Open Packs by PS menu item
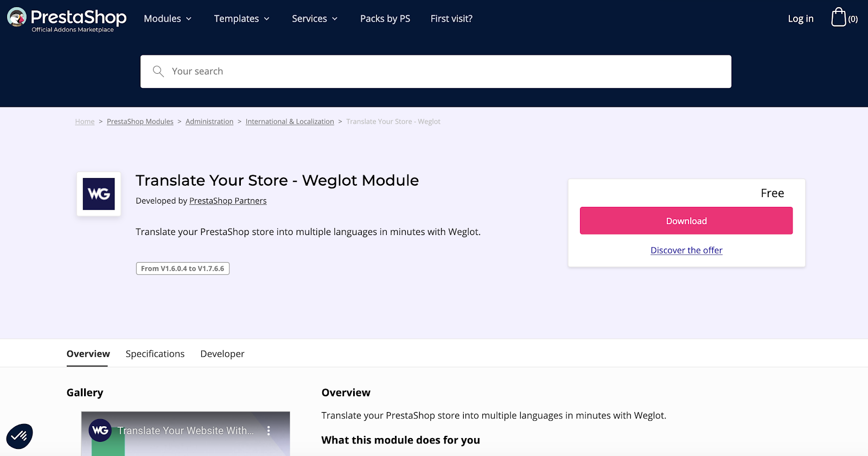The width and height of the screenshot is (868, 456). [385, 18]
